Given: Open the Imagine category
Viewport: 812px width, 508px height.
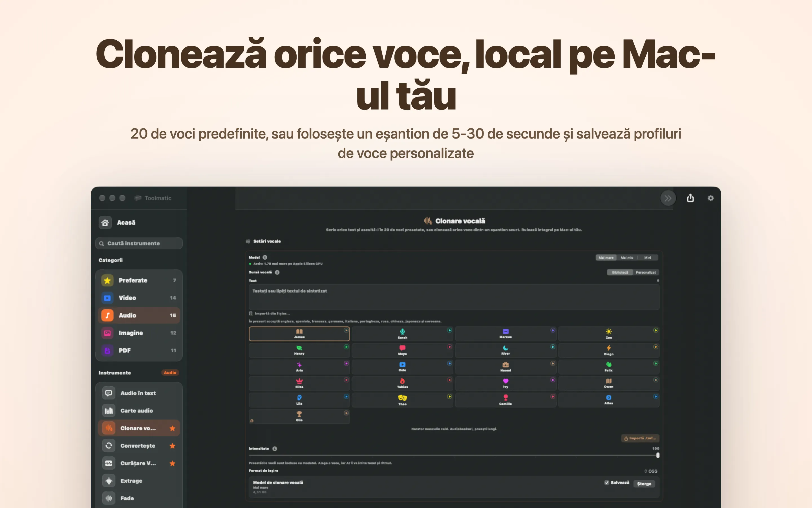Looking at the screenshot, I should pyautogui.click(x=139, y=333).
